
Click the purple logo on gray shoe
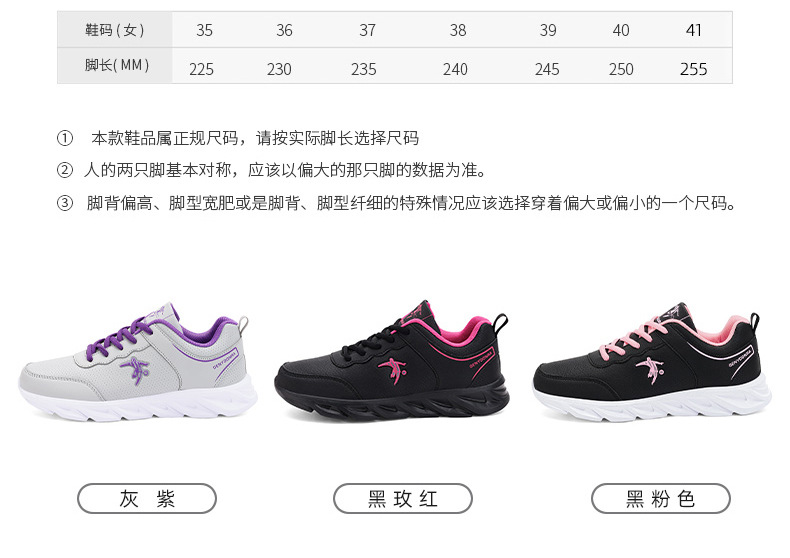pos(135,371)
